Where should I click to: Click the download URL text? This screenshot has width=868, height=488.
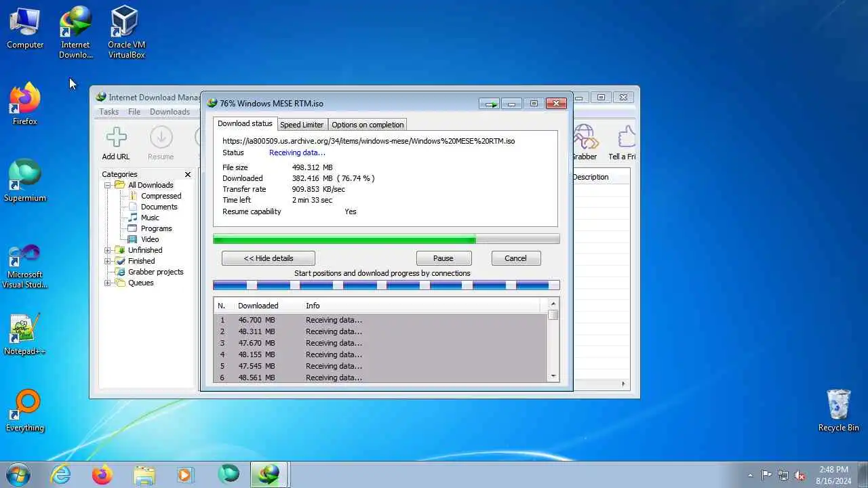(x=368, y=141)
